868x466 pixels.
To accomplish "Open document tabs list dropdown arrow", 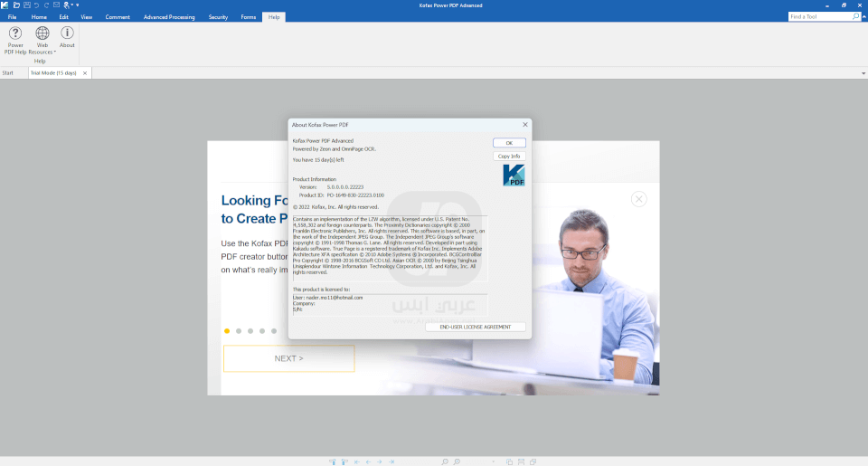I will pos(863,73).
